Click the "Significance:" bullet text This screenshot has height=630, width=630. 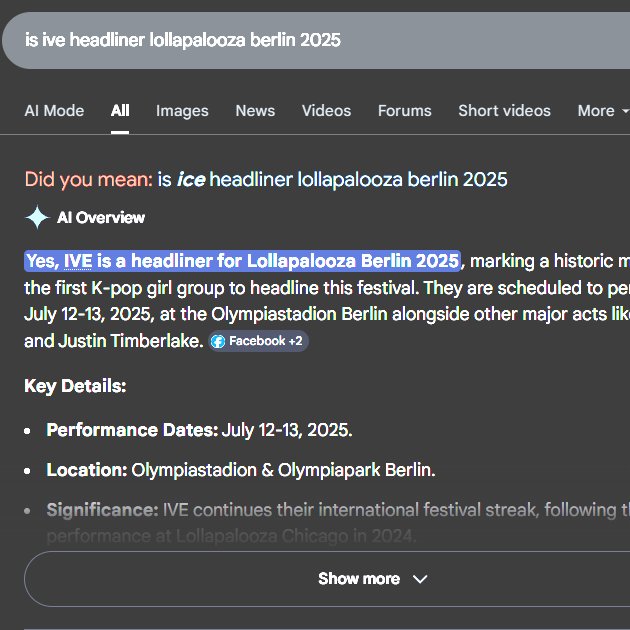click(x=338, y=523)
